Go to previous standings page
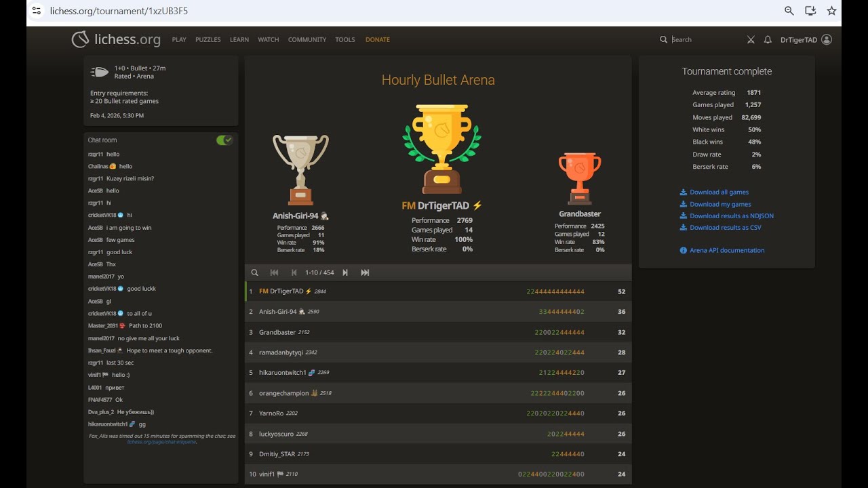The width and height of the screenshot is (868, 488). coord(294,272)
